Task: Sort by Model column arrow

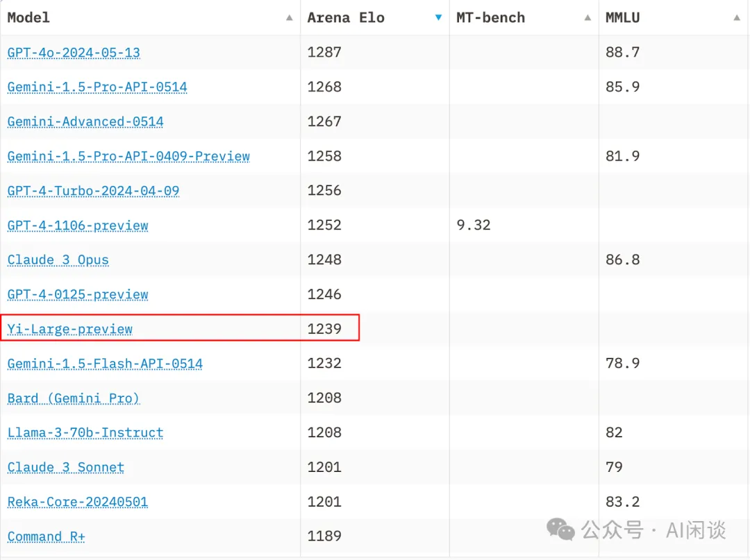Action: tap(290, 17)
